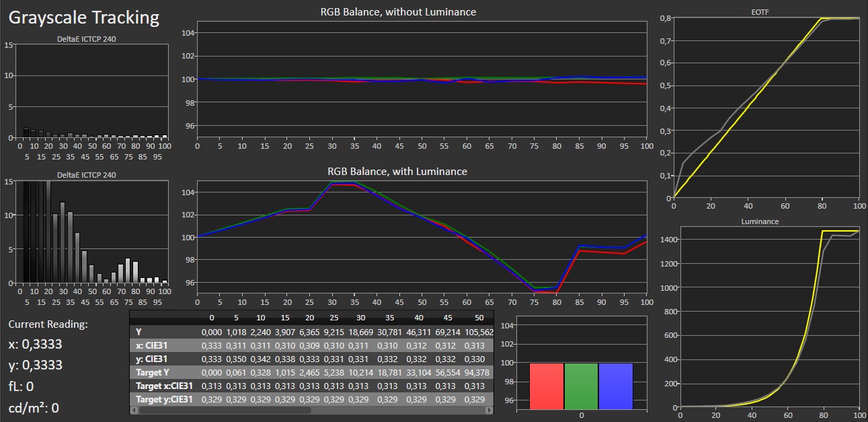Click the table's right scroll arrow
The width and height of the screenshot is (868, 422).
[489, 409]
